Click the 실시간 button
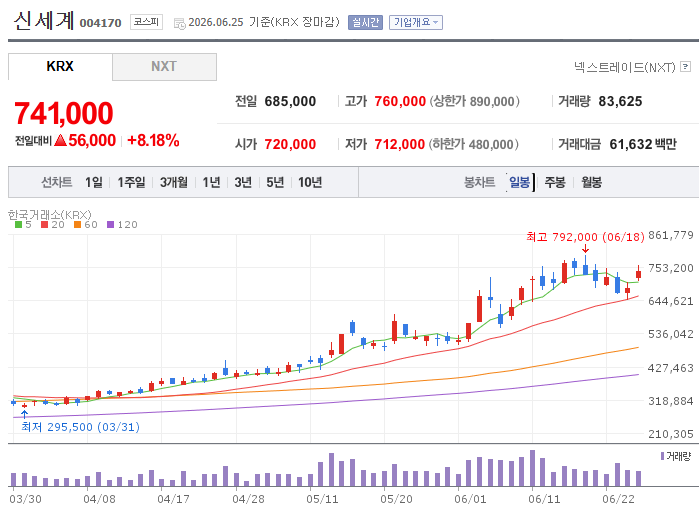 coord(365,22)
